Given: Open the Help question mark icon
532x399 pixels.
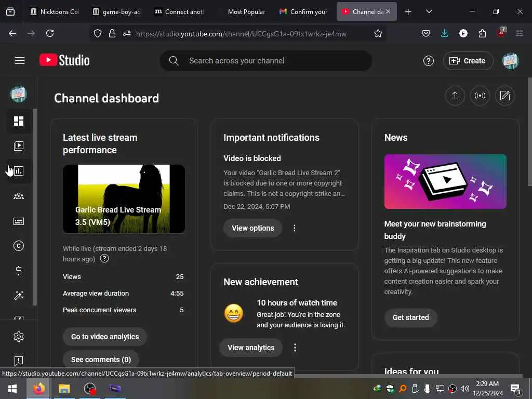Looking at the screenshot, I should [429, 61].
